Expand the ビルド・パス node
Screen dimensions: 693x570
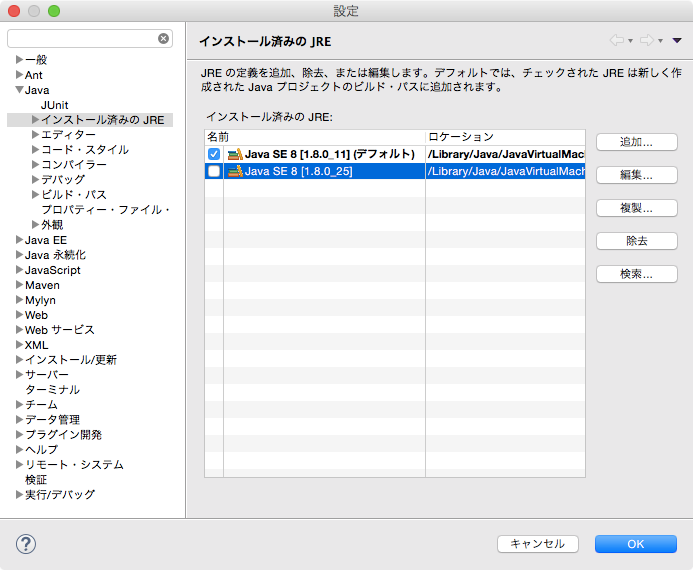tap(35, 194)
